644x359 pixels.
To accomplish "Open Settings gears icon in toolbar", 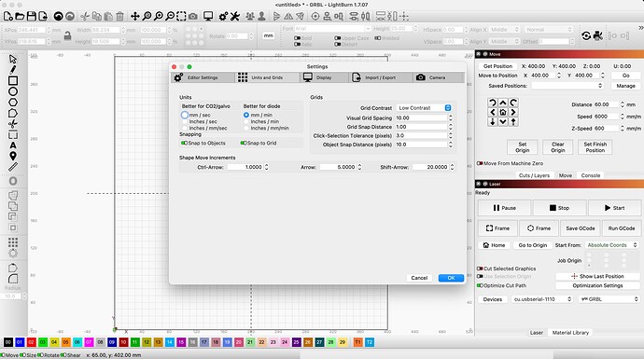I will click(x=223, y=17).
